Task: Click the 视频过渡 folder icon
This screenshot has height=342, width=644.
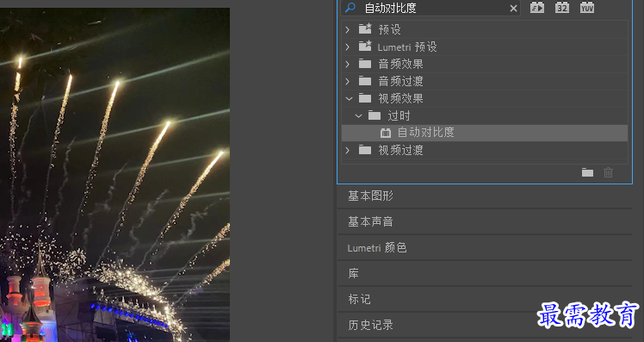Action: tap(365, 150)
